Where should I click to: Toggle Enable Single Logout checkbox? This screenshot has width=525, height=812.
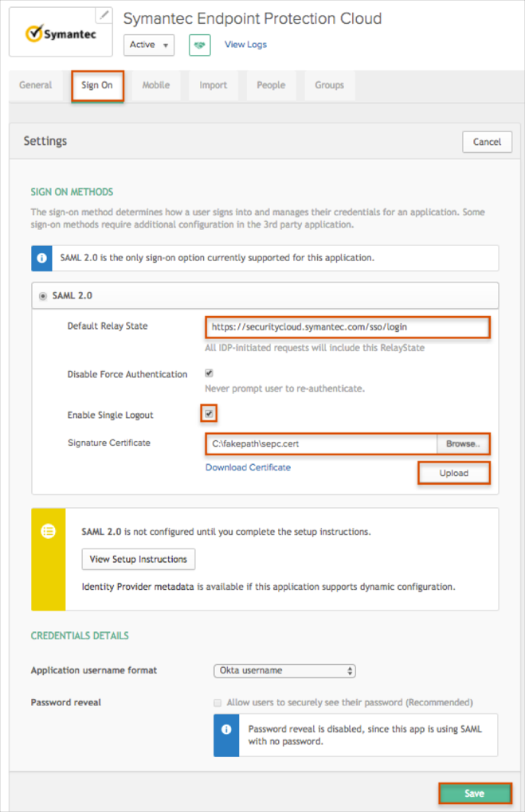pos(209,414)
